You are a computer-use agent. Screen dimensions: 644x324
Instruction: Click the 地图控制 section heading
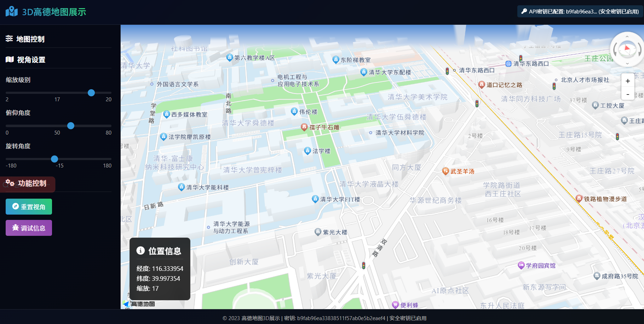coord(30,39)
